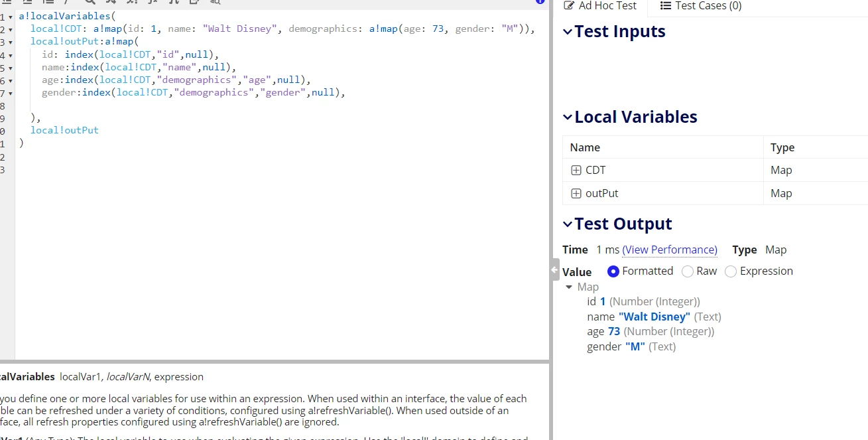Expand the CDT local variable row

pos(576,171)
